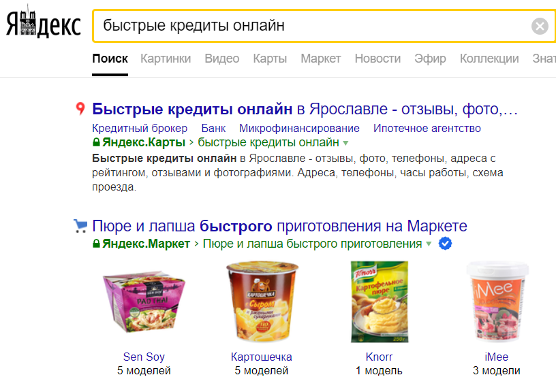Switch to the Картинки tab
This screenshot has width=556, height=392.
pos(166,59)
